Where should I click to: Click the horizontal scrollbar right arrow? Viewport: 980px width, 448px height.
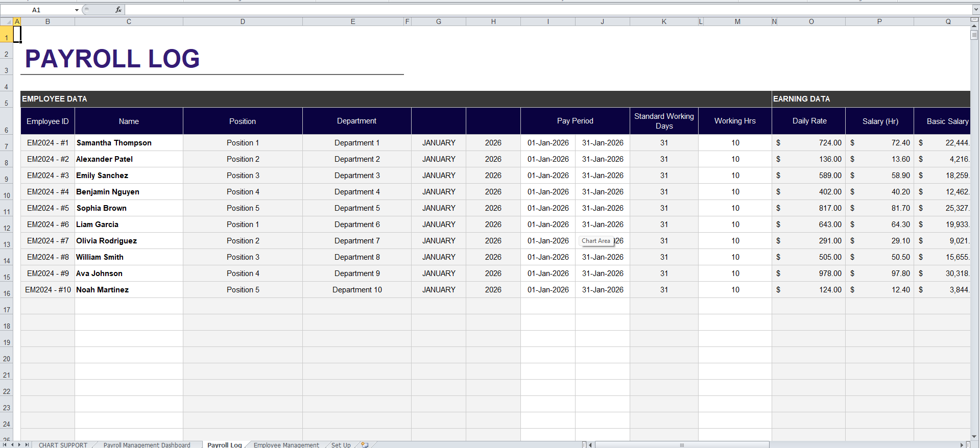pyautogui.click(x=962, y=445)
